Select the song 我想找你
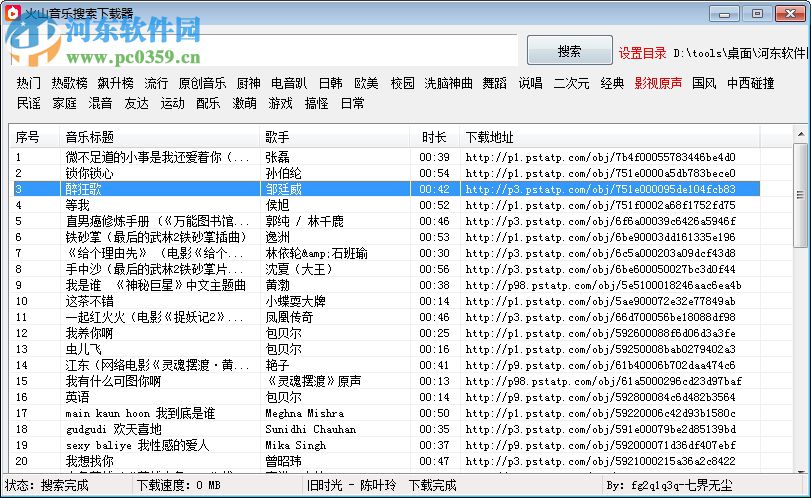Image resolution: width=811 pixels, height=498 pixels. (386, 461)
